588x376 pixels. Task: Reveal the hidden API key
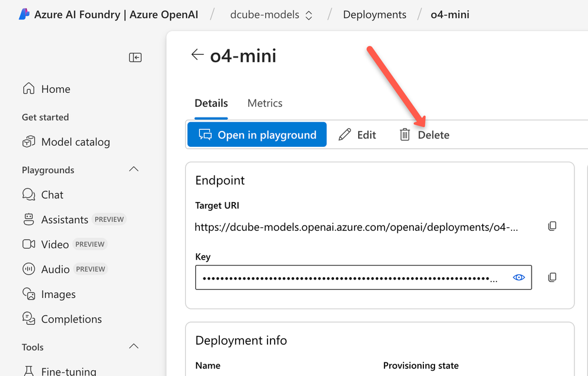pos(519,277)
